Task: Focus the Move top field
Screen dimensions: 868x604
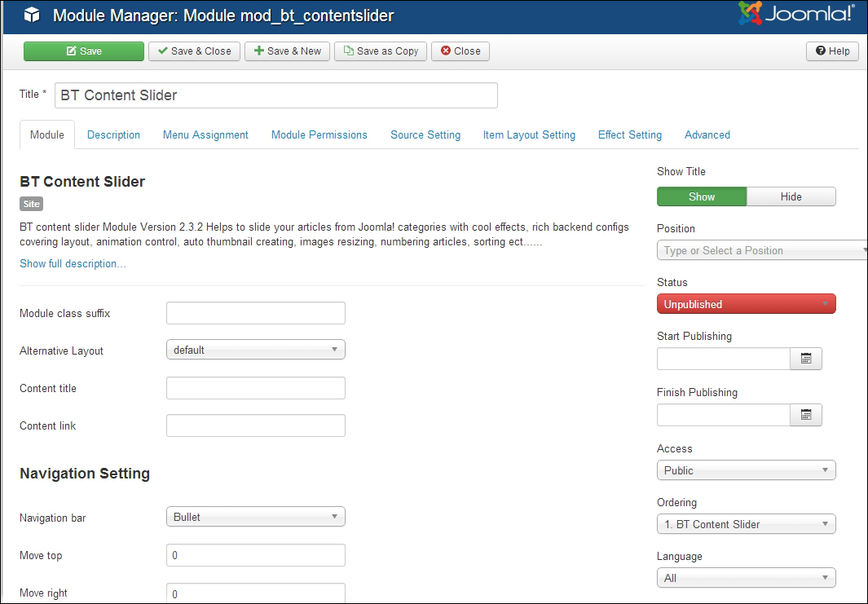Action: 256,555
